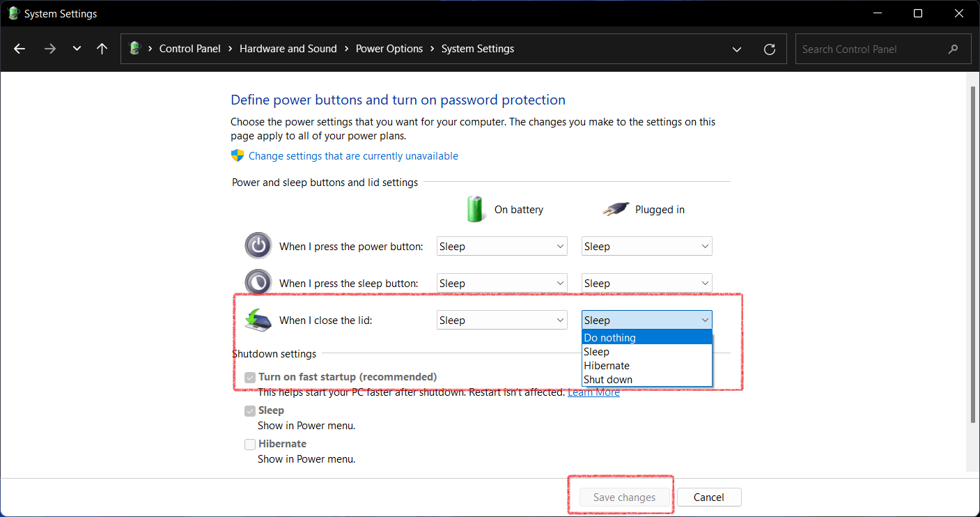Open Hardware and Sound breadcrumb

pos(288,49)
